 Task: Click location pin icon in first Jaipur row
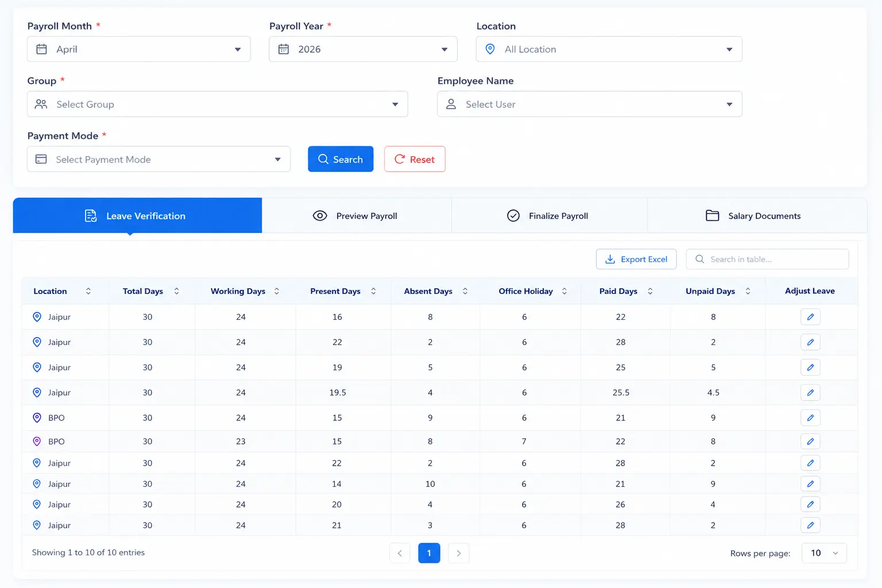37,317
